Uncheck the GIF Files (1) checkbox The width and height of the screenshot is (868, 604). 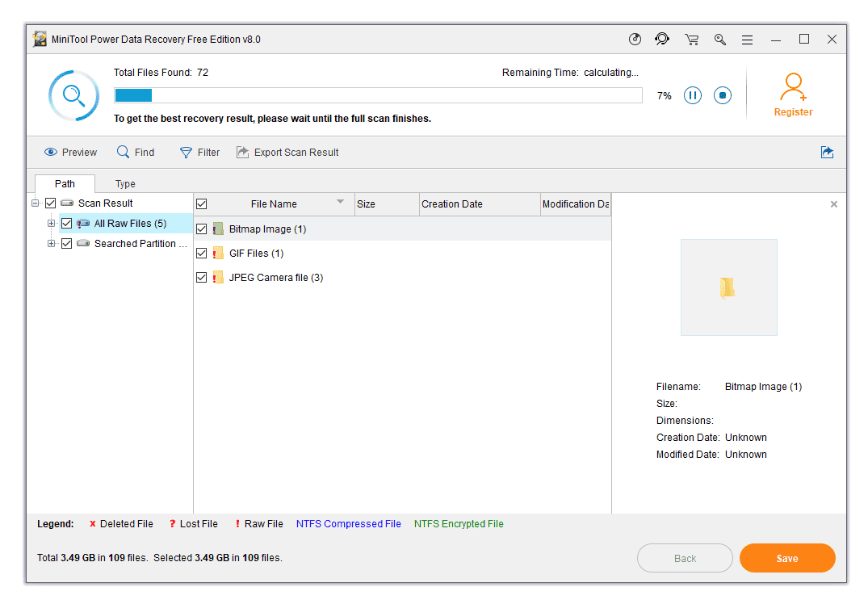(x=202, y=254)
